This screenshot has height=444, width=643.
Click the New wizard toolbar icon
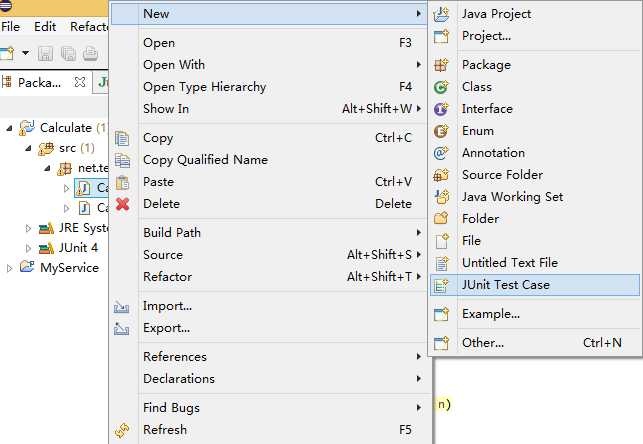click(x=7, y=53)
